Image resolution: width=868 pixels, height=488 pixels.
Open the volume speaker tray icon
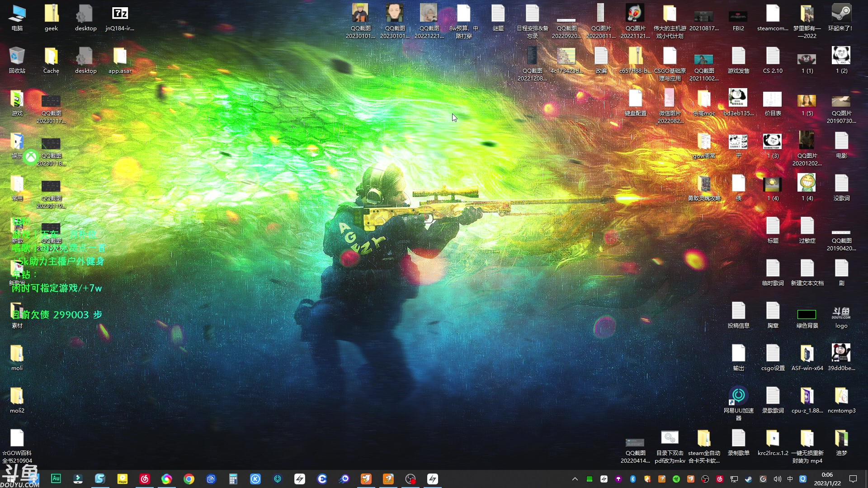(x=778, y=479)
